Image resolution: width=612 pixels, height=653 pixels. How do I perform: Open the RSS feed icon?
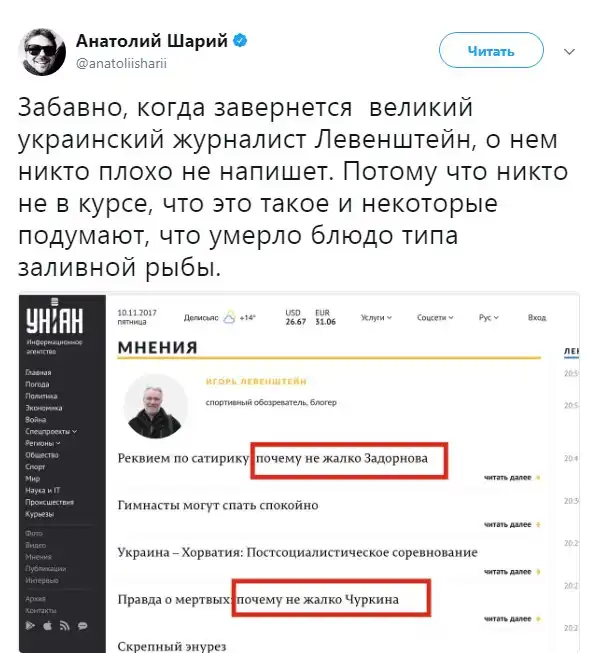[65, 626]
